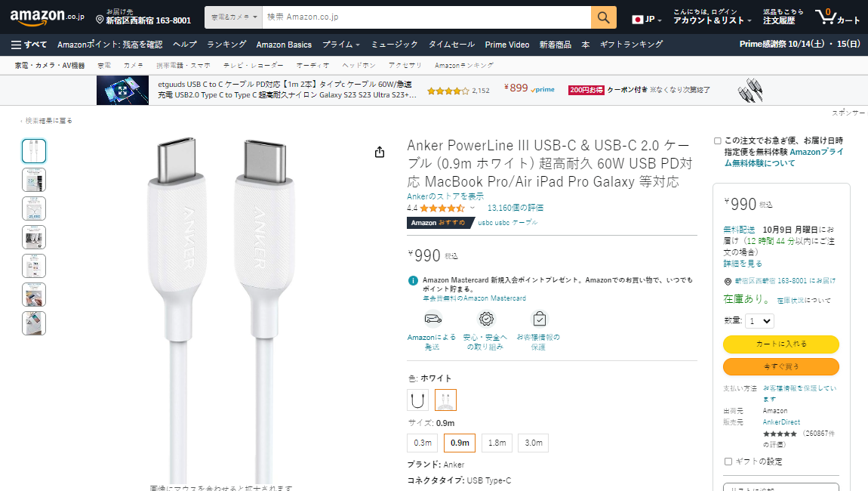Open the quantity dropdown
Screen dimensions: 868x491
coord(759,321)
